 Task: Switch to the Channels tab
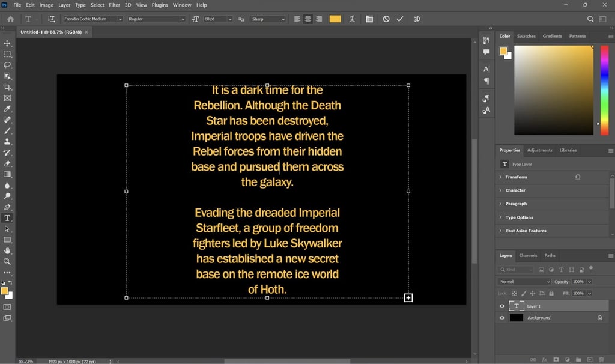[x=528, y=255]
